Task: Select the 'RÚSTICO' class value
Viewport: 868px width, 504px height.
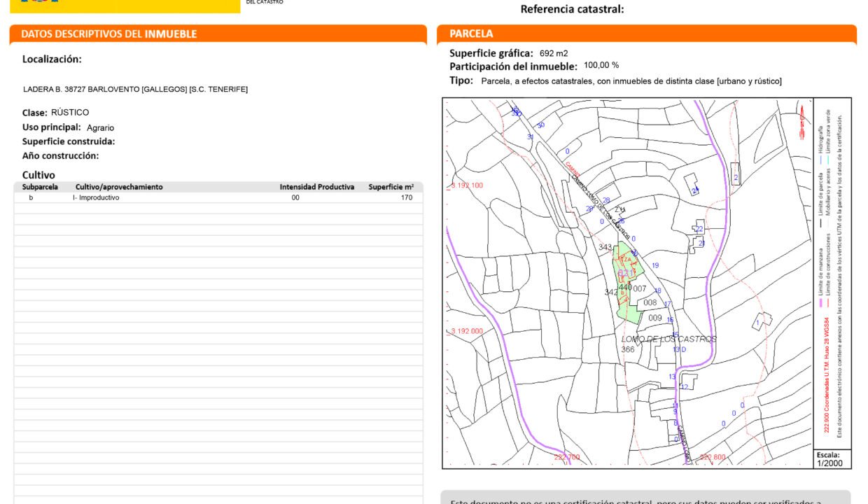Action: click(70, 113)
